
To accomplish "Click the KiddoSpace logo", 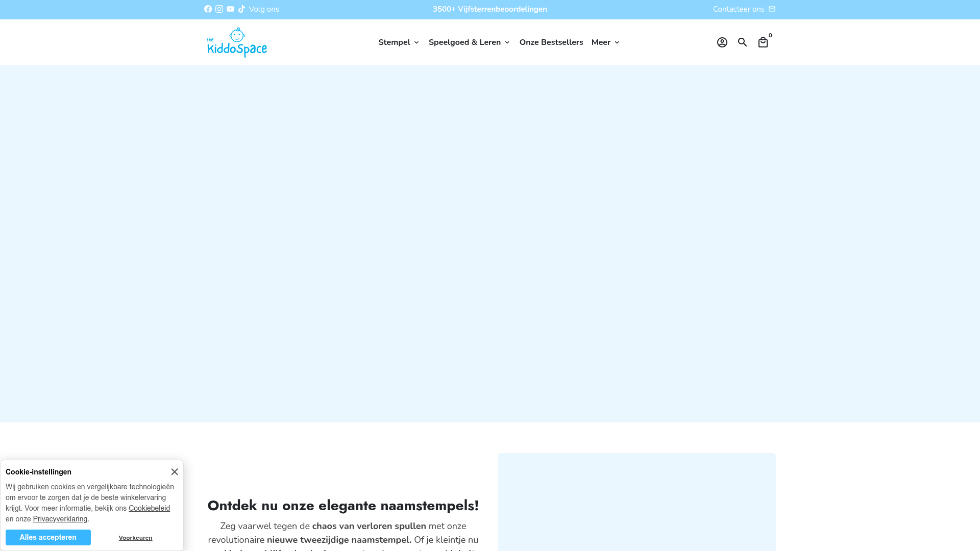I will tap(237, 42).
